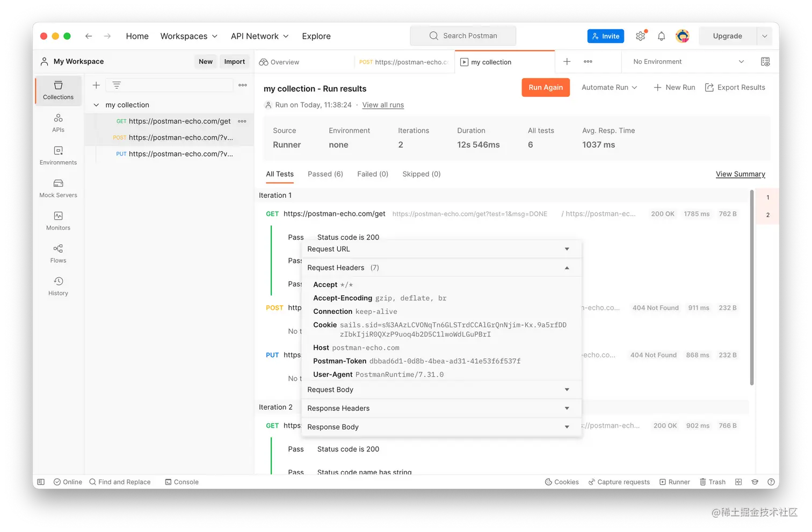Open the user avatar menu
Viewport: 812px width, 532px height.
coord(683,36)
